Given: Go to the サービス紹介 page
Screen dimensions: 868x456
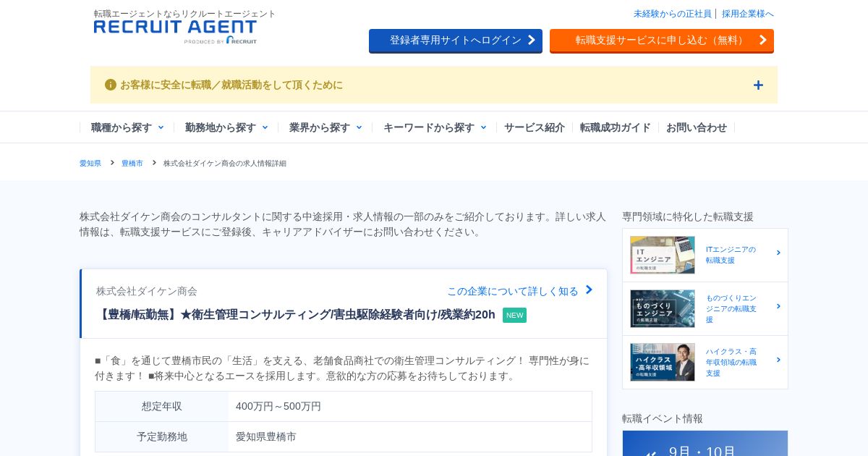Looking at the screenshot, I should (x=535, y=127).
